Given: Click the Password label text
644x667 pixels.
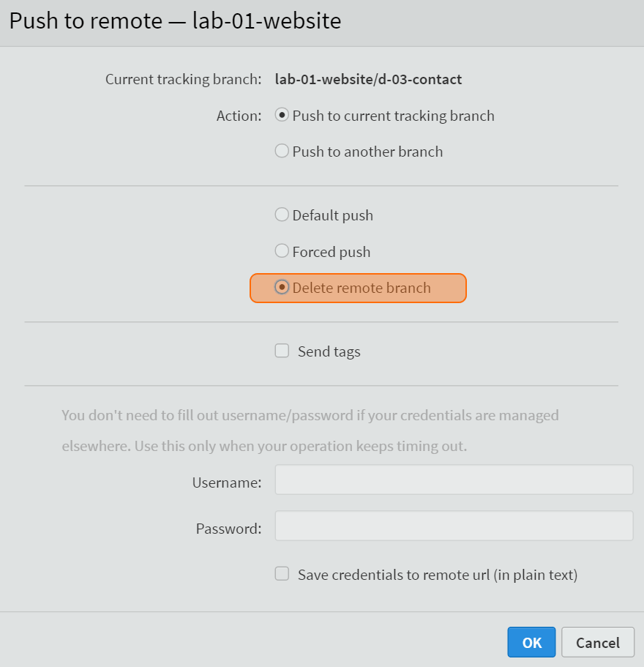Looking at the screenshot, I should (229, 529).
